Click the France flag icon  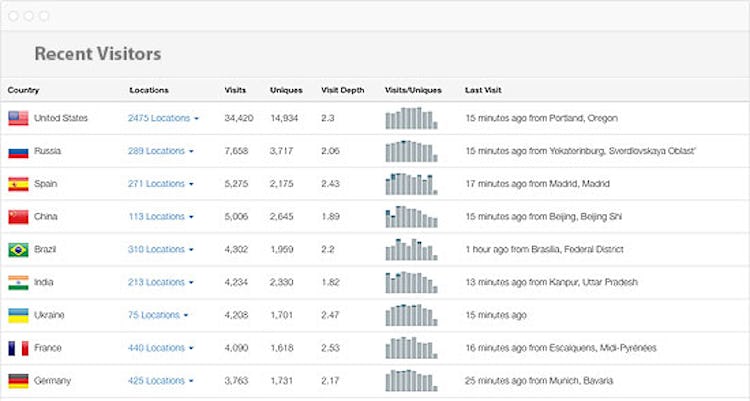[18, 348]
